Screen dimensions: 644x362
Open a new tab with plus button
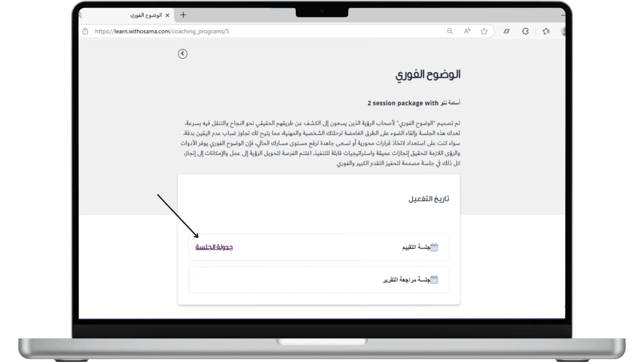183,15
